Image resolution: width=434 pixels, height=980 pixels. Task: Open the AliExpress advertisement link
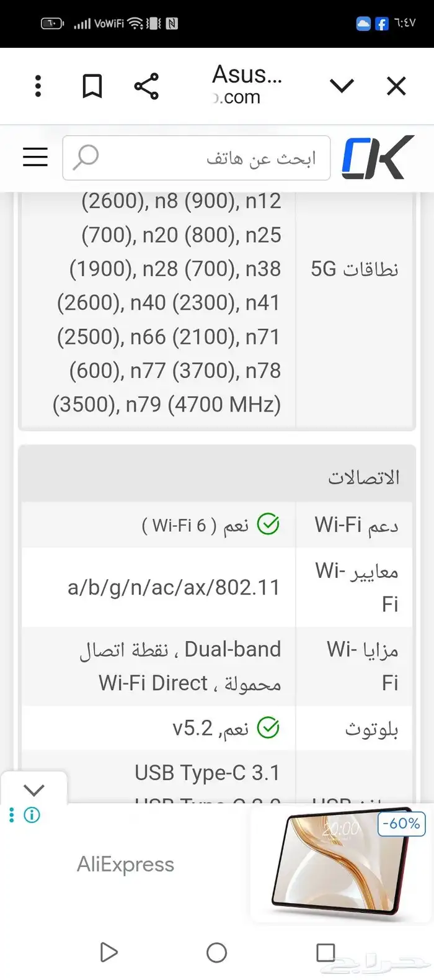tap(126, 863)
